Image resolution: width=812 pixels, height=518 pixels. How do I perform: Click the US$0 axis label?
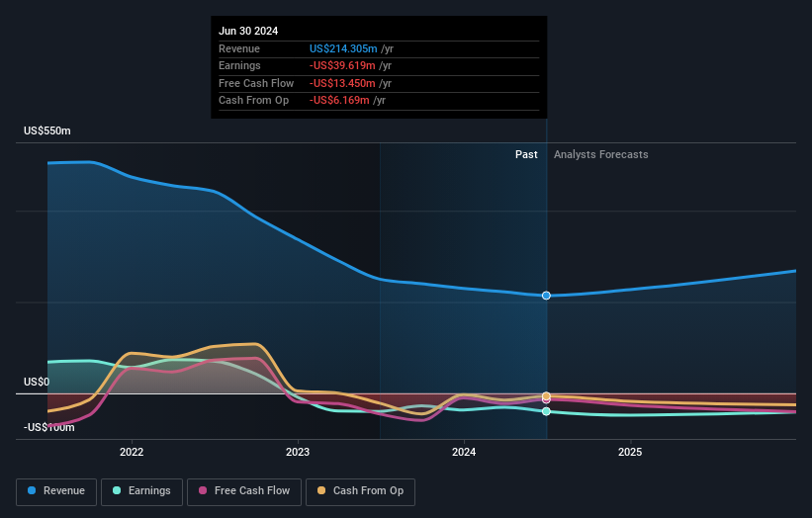(x=37, y=382)
